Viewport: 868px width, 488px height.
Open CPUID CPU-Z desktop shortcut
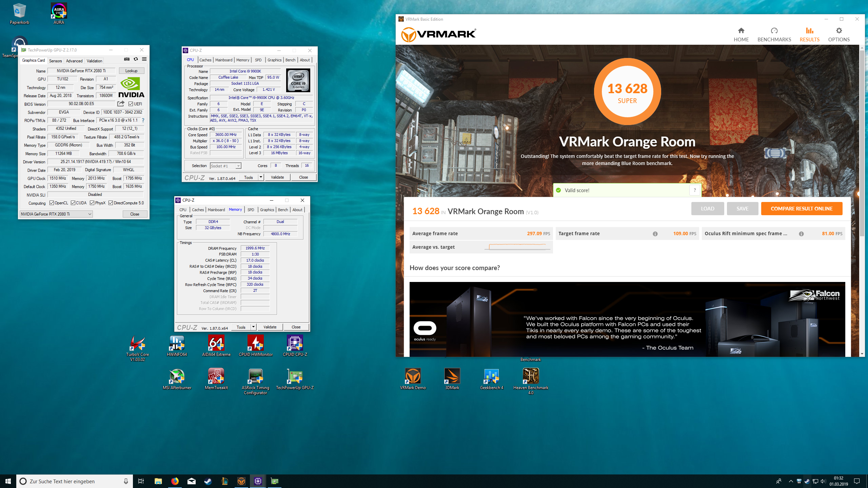295,346
